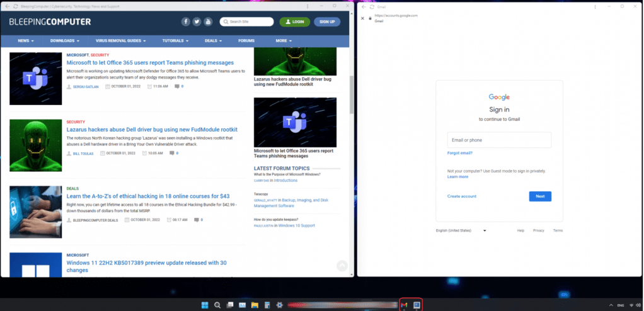
Task: Open taskbar Search magnifier
Action: [217, 305]
